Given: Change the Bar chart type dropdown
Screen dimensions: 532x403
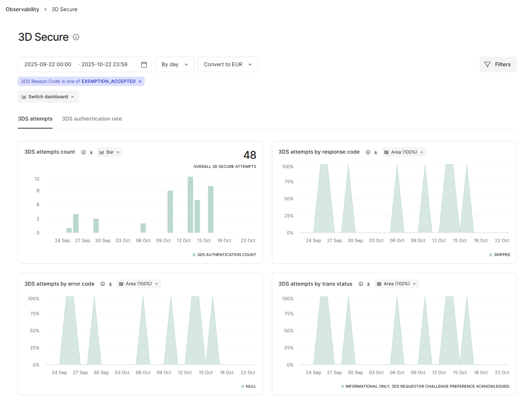Looking at the screenshot, I should [110, 152].
